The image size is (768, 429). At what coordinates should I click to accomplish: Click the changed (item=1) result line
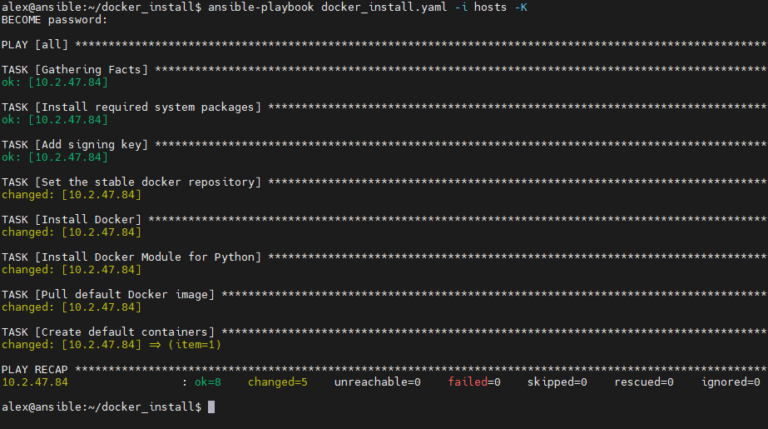(x=111, y=345)
